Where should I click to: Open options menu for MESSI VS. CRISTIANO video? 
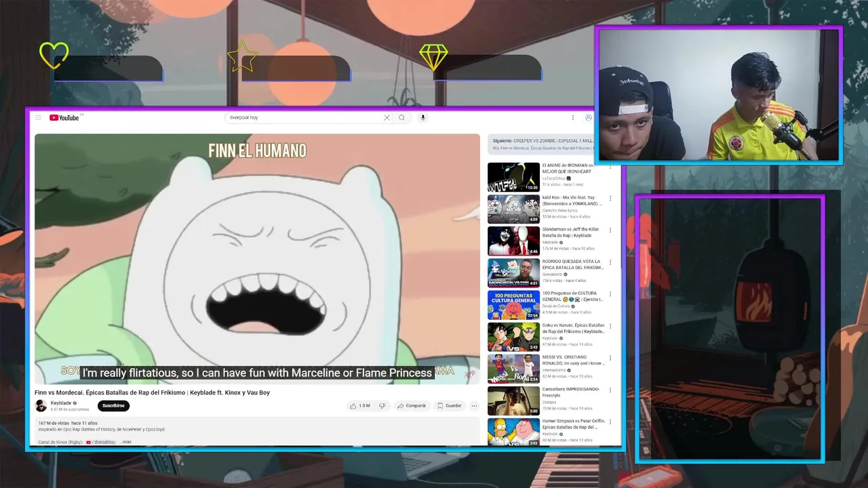coord(610,358)
